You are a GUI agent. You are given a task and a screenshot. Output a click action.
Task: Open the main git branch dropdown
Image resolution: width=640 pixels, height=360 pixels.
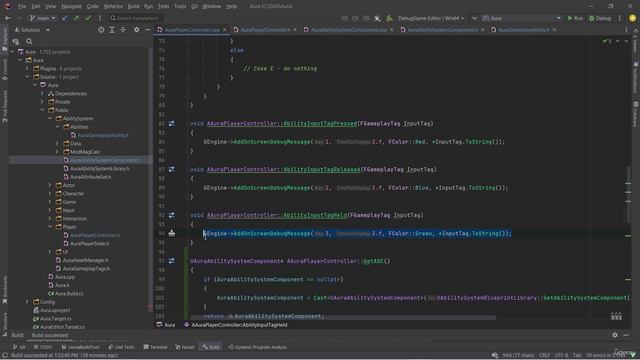(42, 18)
